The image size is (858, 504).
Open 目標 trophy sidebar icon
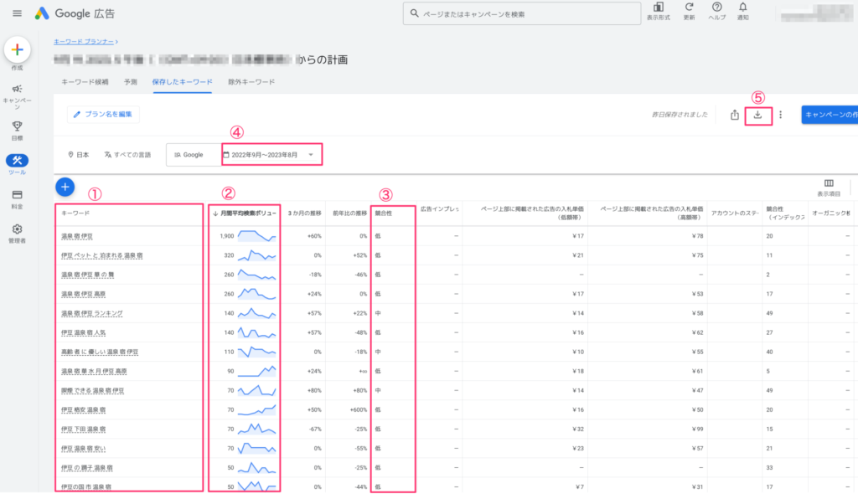pyautogui.click(x=17, y=126)
